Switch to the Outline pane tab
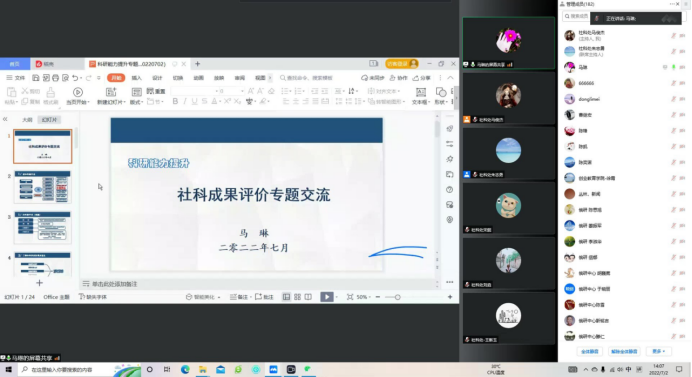Image resolution: width=692 pixels, height=377 pixels. tap(27, 120)
